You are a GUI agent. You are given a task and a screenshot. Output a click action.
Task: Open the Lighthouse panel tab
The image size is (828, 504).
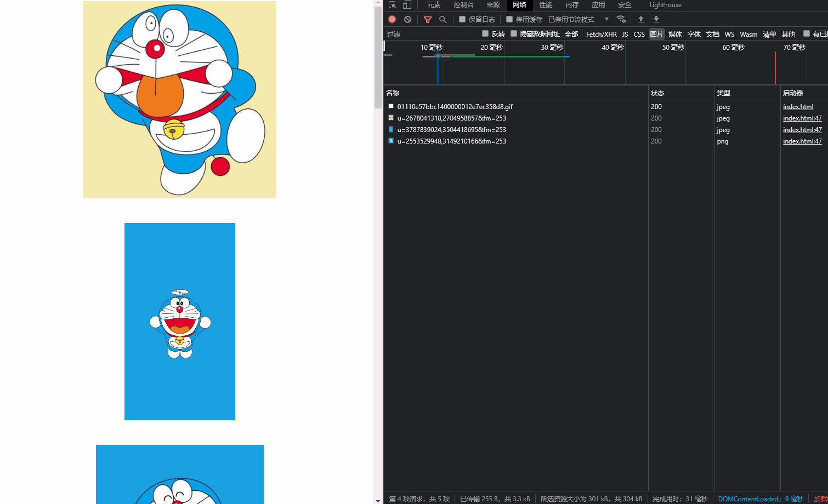click(665, 5)
